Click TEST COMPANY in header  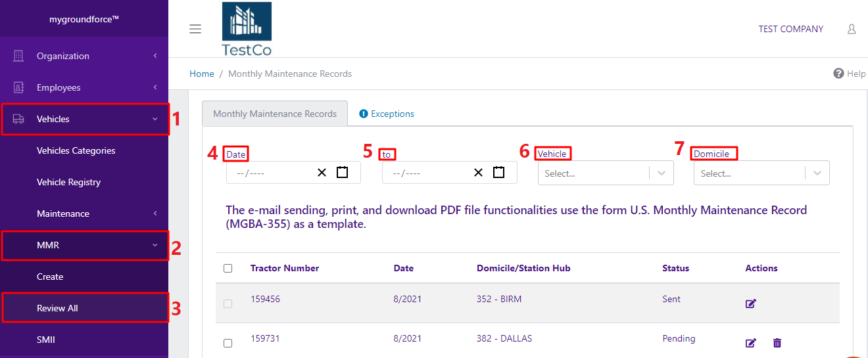pos(791,29)
